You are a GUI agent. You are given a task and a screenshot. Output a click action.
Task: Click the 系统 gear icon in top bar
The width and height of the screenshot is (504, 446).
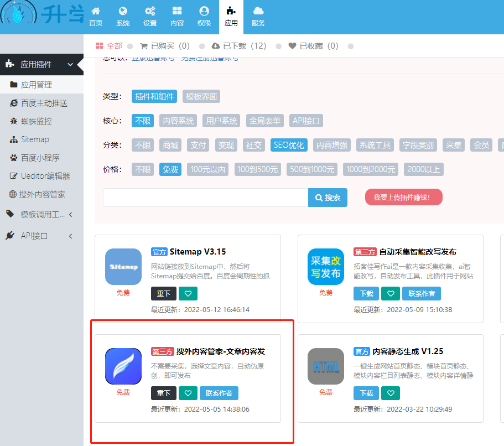[122, 15]
